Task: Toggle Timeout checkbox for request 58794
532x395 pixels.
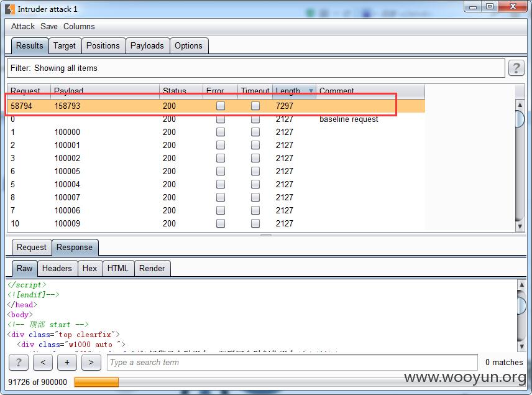Action: (x=255, y=106)
